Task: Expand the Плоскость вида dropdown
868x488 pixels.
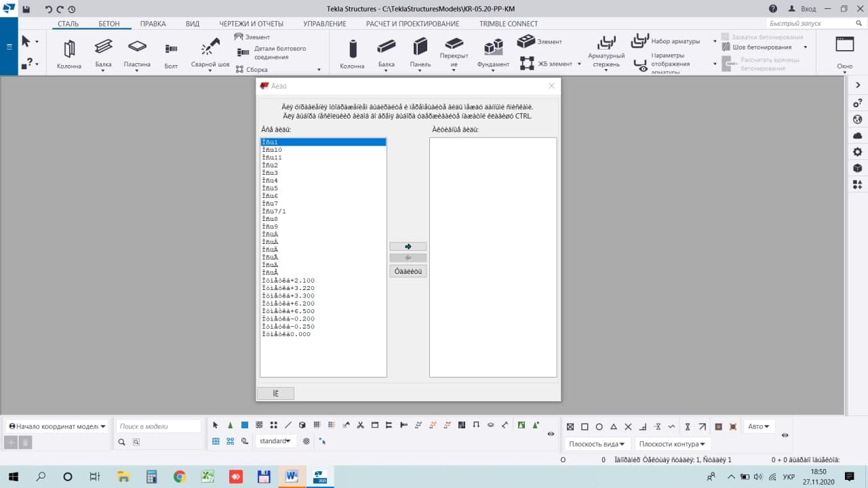Action: point(597,444)
